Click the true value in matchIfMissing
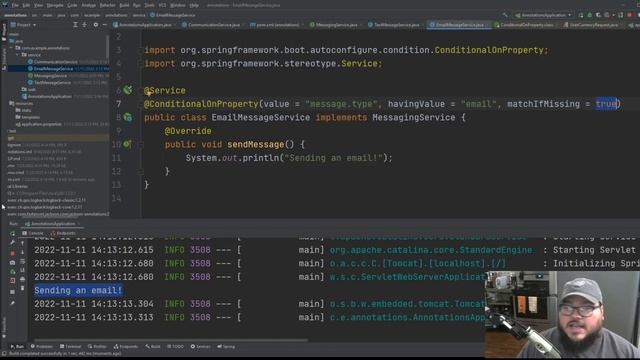 [x=606, y=104]
